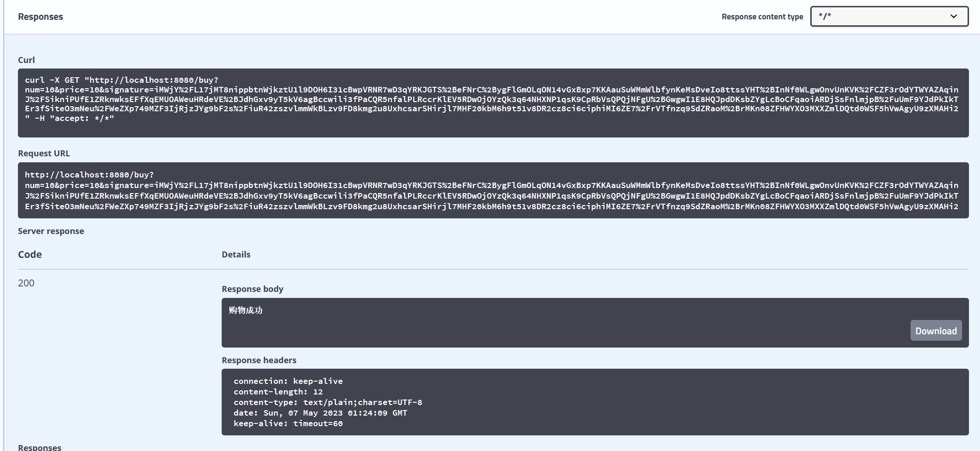Click the 'Curl' section label
The image size is (980, 451).
(x=26, y=60)
